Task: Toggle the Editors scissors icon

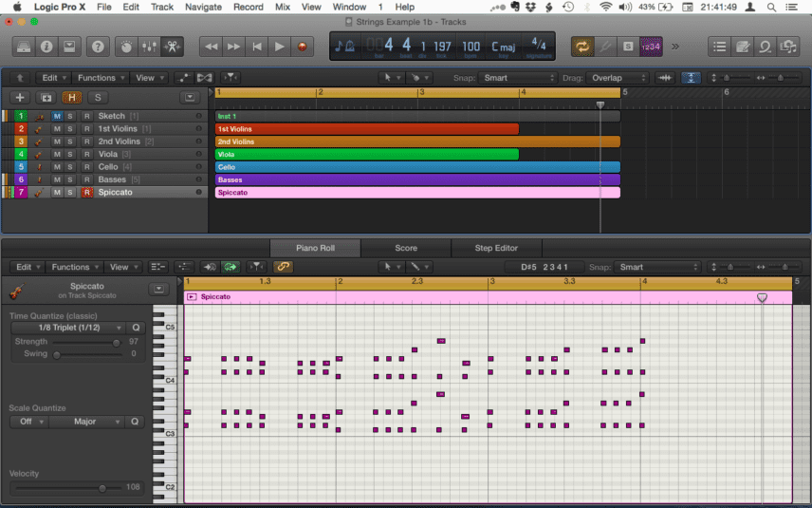Action: click(172, 47)
